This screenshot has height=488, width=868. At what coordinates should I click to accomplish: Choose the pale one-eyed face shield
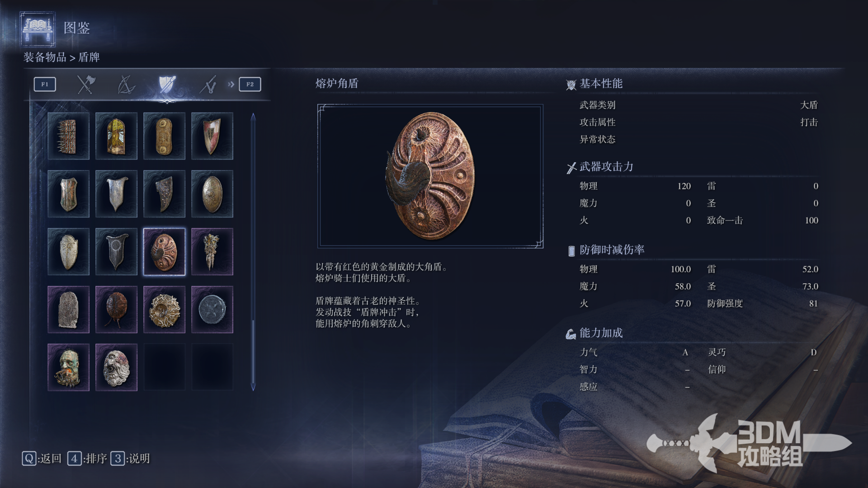(x=116, y=367)
